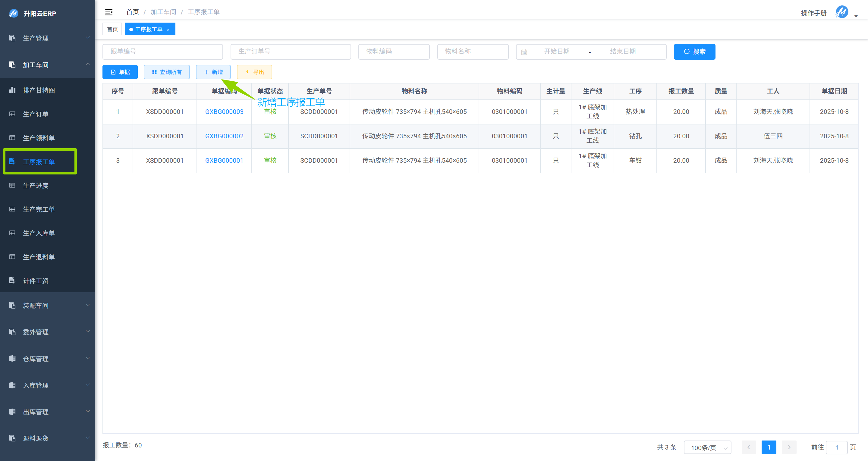Open the 100条/页 page size dropdown
Viewport: 868px width, 461px height.
coord(707,447)
